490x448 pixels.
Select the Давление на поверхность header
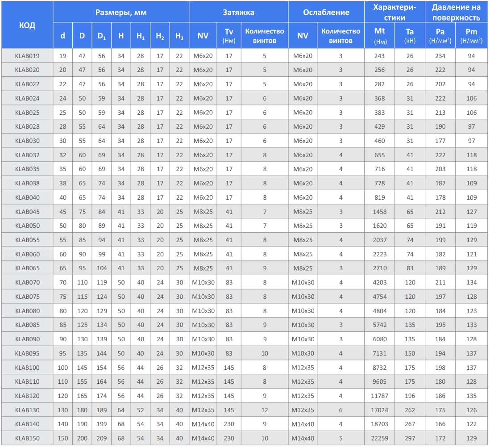tap(456, 12)
